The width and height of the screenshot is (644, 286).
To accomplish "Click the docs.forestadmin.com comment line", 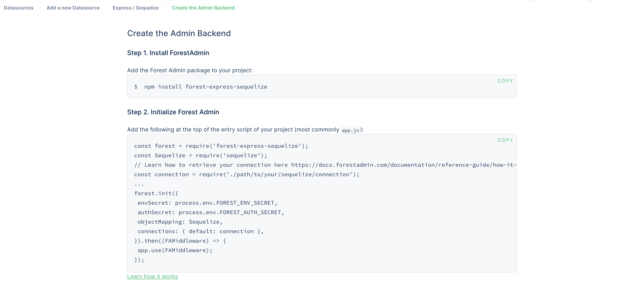I will [x=325, y=165].
